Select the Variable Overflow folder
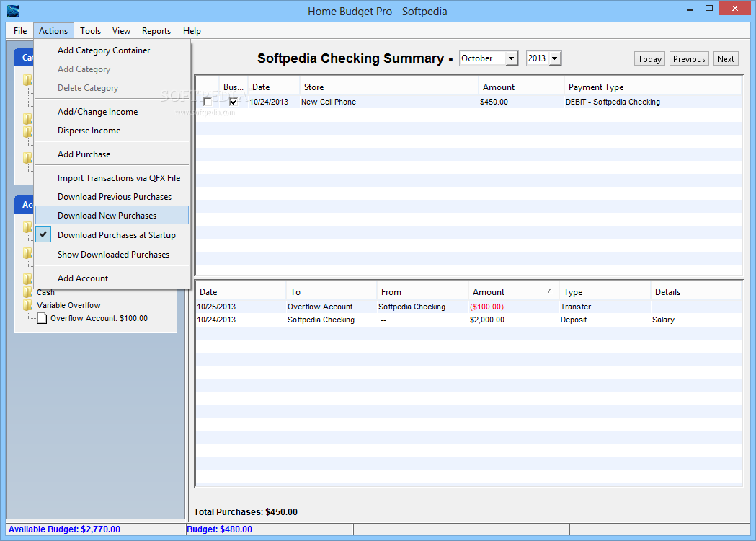 coord(68,305)
